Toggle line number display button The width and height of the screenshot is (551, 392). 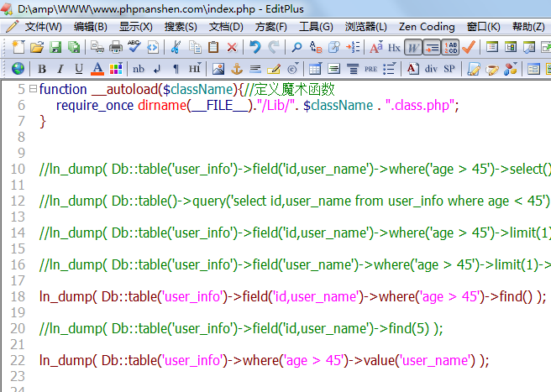450,47
